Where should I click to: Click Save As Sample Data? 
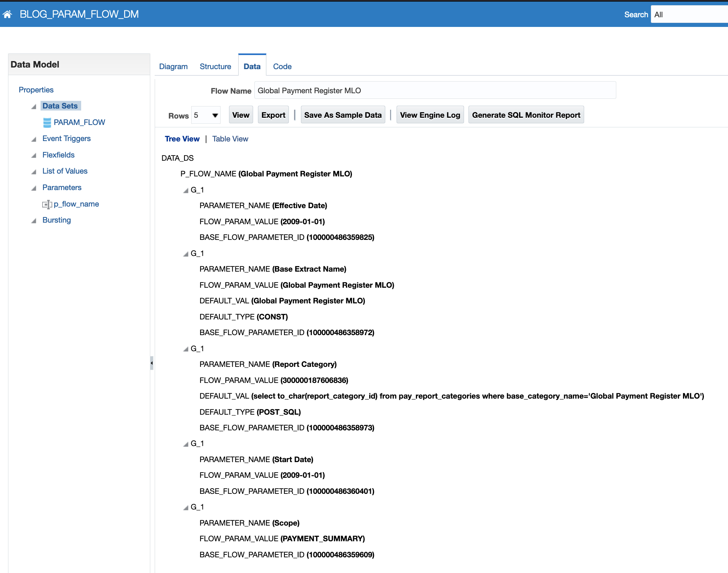click(x=343, y=115)
